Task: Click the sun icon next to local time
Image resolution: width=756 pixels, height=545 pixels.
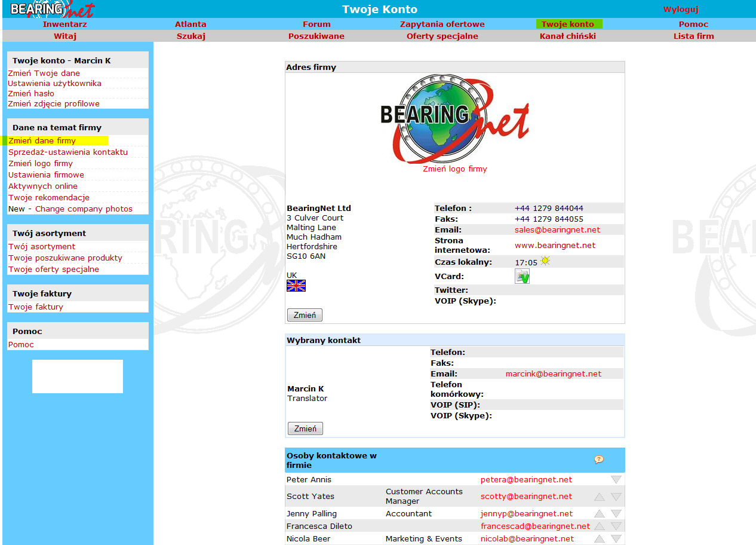Action: pos(545,261)
